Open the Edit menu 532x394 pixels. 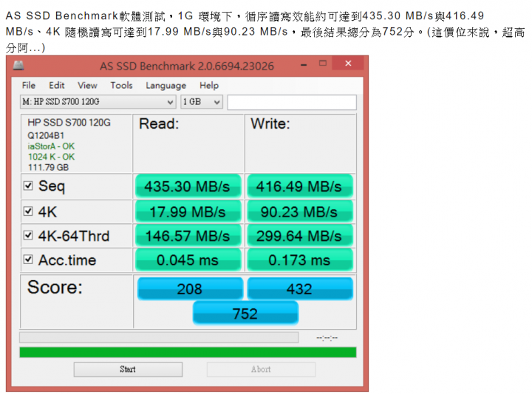coord(57,85)
